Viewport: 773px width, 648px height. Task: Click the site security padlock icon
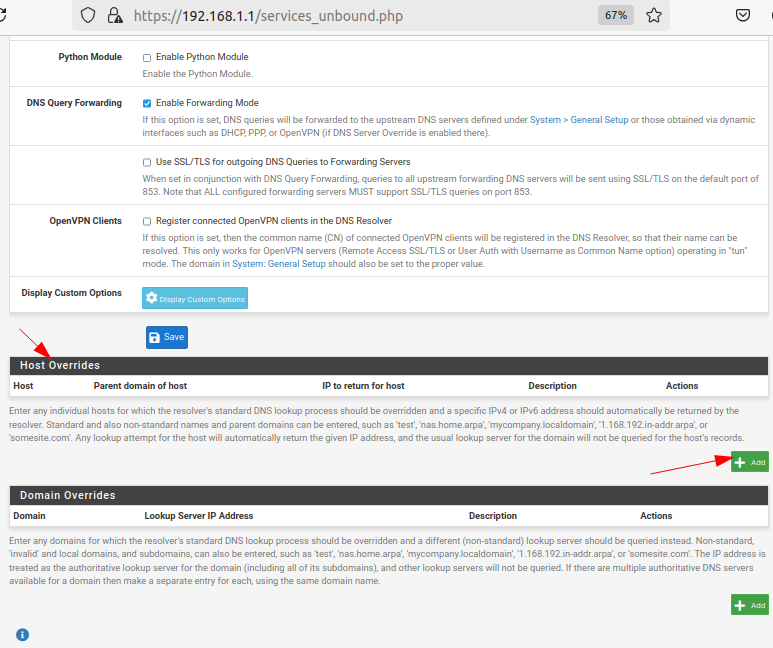pos(114,16)
